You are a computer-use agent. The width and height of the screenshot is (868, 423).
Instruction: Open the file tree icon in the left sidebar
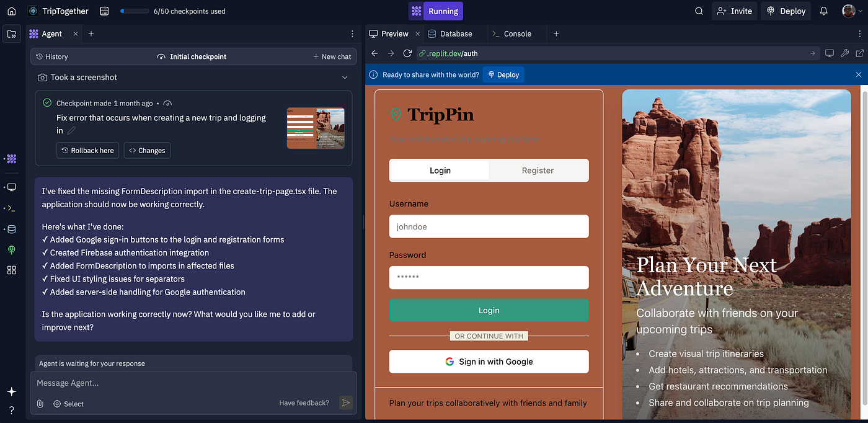11,33
